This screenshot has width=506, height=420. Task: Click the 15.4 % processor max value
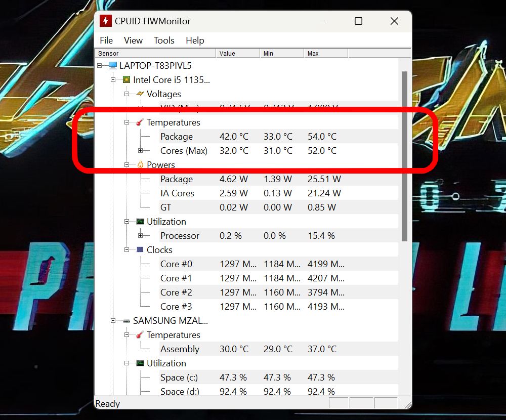tap(321, 236)
